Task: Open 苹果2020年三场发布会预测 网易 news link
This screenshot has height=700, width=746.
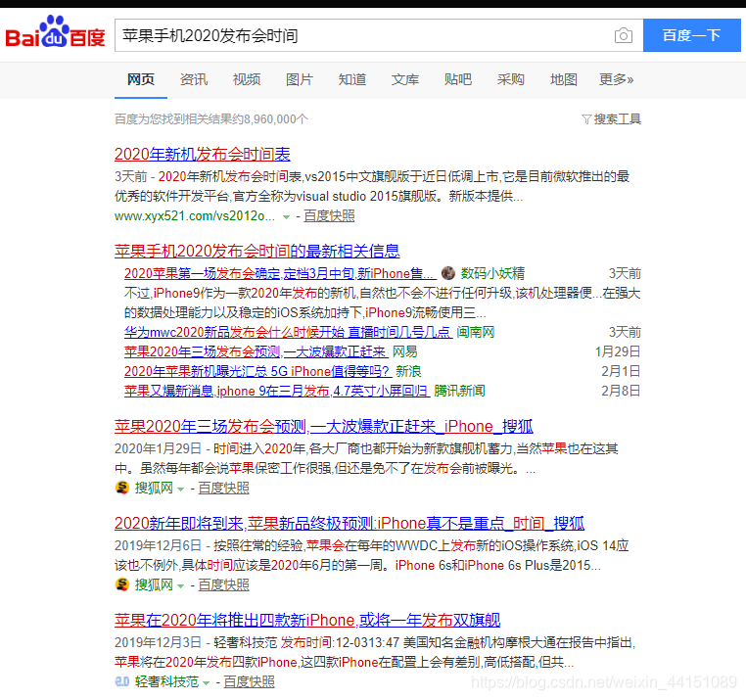Action: [256, 351]
